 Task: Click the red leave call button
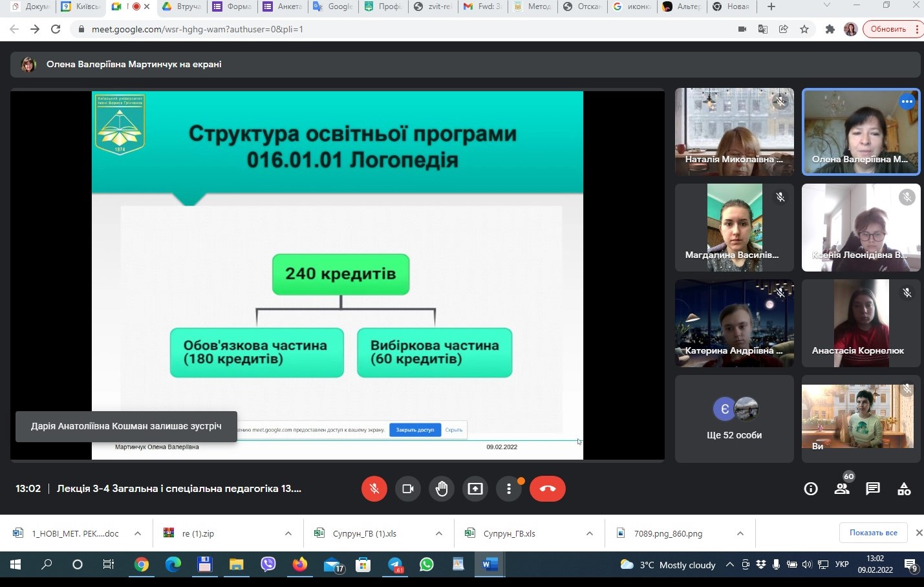coord(547,489)
